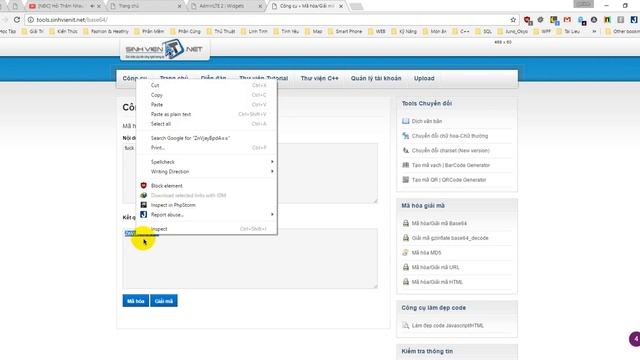Open Chuyển đổi chữ hoa-chữ thường link
The height and width of the screenshot is (360, 640).
(x=450, y=136)
